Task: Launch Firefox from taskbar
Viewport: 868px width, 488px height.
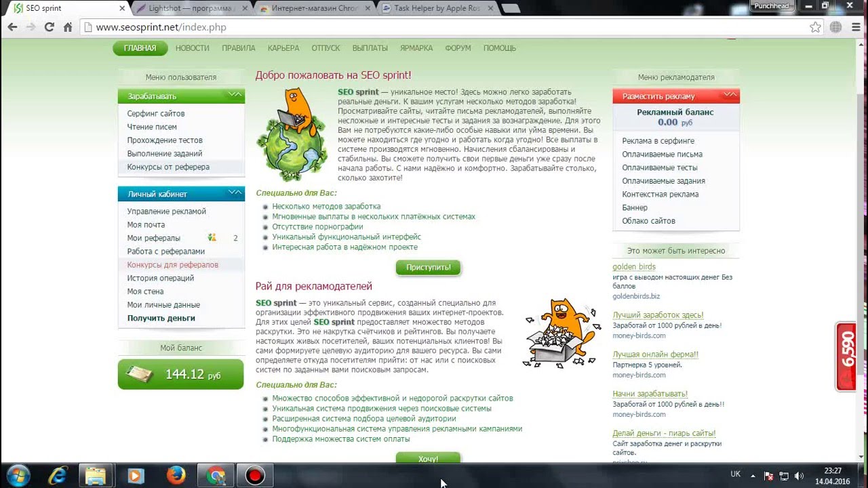Action: click(x=176, y=476)
